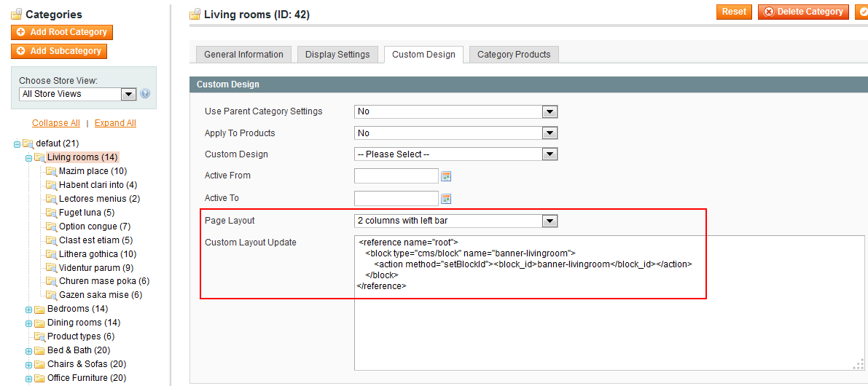The height and width of the screenshot is (386, 868).
Task: Open the Active To calendar picker icon
Action: 446,199
